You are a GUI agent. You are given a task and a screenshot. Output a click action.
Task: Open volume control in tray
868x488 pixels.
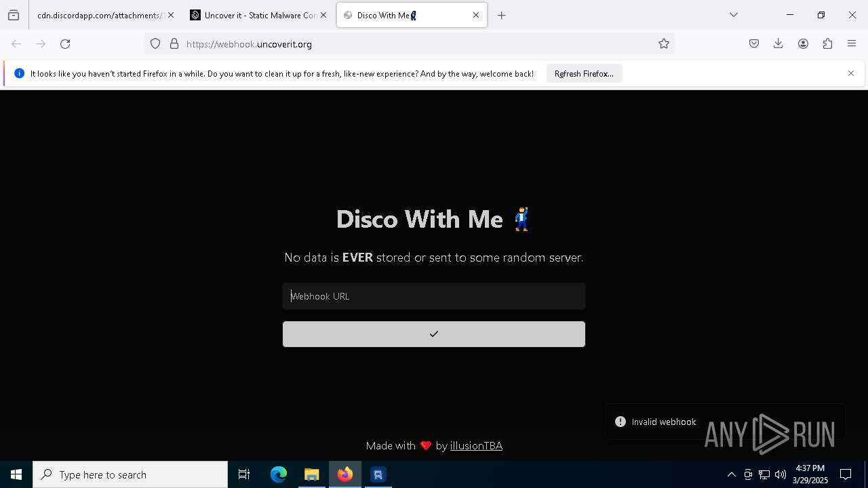click(781, 474)
